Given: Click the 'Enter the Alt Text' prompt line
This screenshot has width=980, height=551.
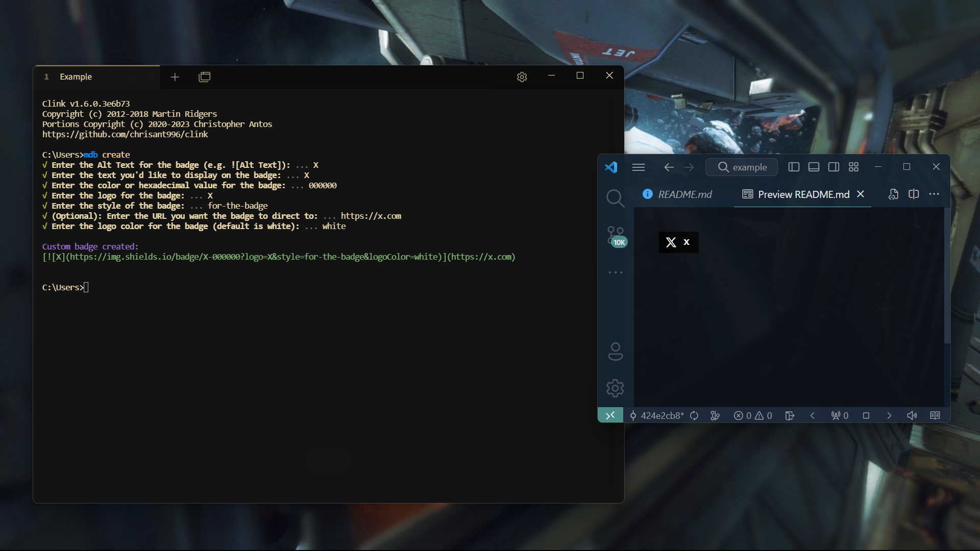Looking at the screenshot, I should pyautogui.click(x=180, y=165).
